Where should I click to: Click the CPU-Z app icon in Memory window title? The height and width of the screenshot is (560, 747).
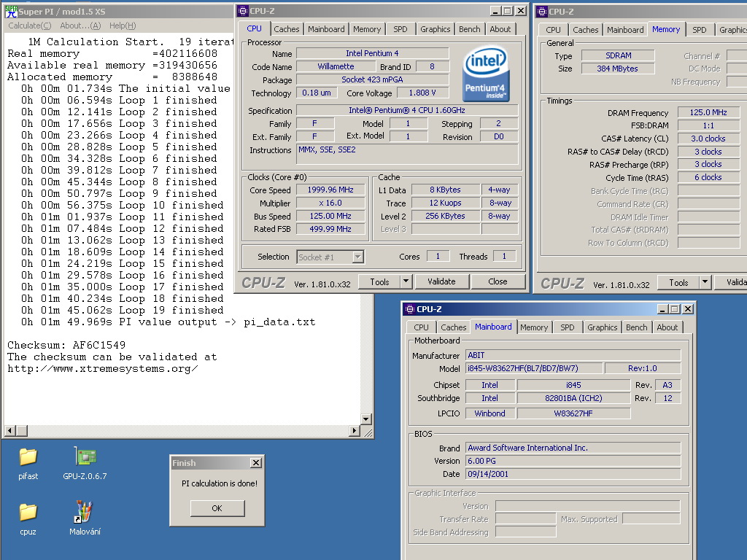click(542, 12)
